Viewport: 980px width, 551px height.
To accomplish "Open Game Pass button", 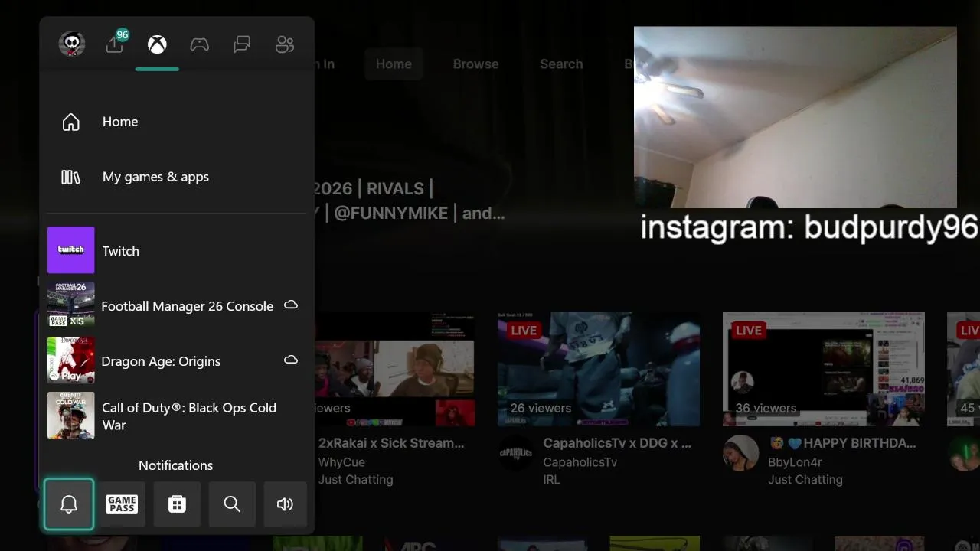I will (122, 504).
